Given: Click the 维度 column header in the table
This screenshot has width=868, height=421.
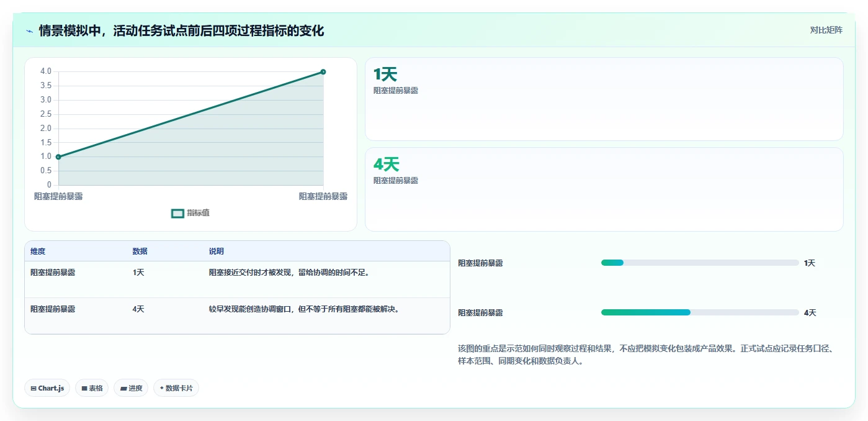Looking at the screenshot, I should pos(38,251).
